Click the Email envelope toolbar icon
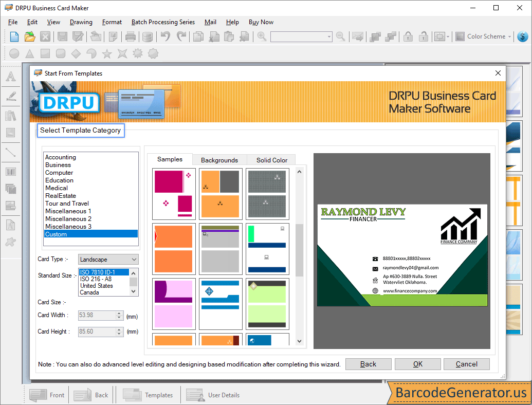 pyautogui.click(x=358, y=36)
